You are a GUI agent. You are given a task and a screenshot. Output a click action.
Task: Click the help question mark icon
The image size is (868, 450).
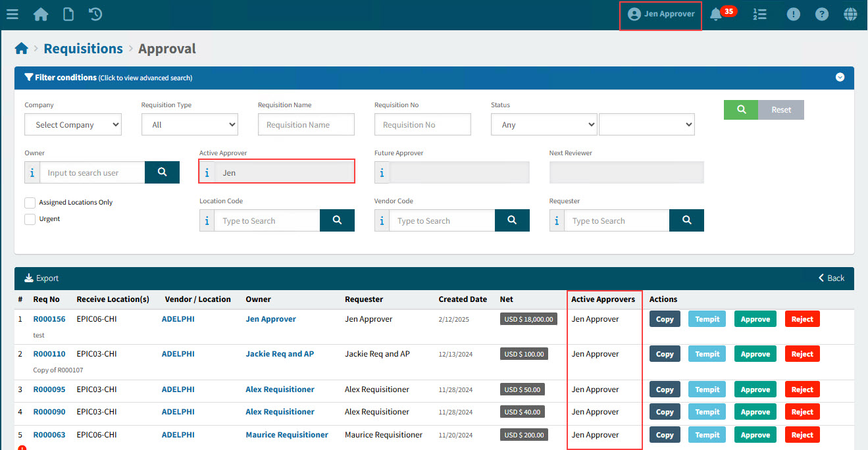[821, 14]
